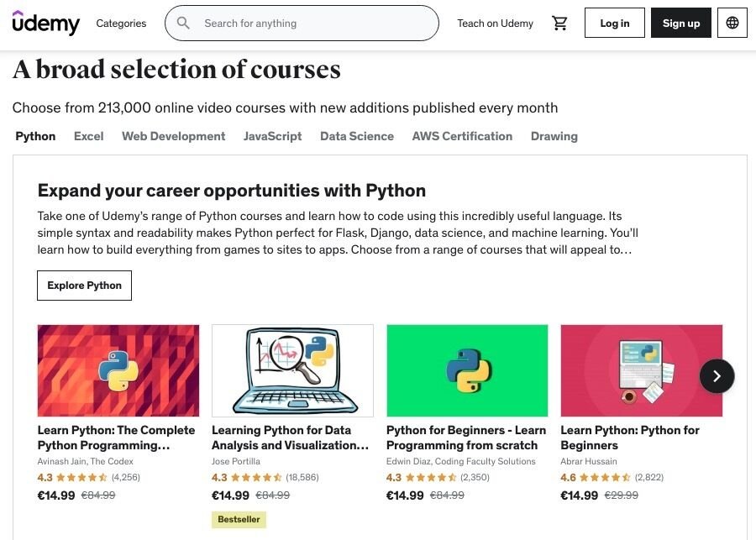The height and width of the screenshot is (540, 756).
Task: Select the JavaScript category tab
Action: pos(272,136)
